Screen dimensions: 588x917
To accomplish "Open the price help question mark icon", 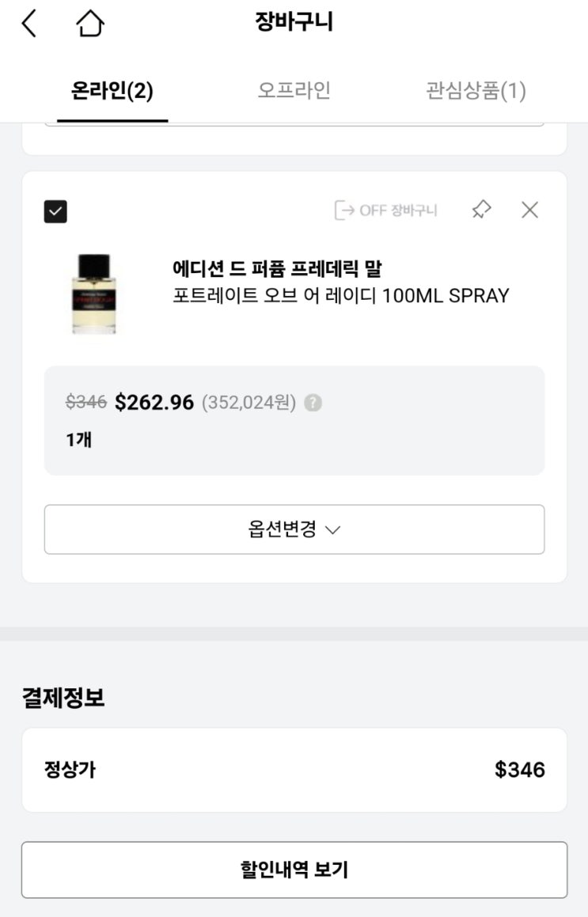I will (313, 403).
